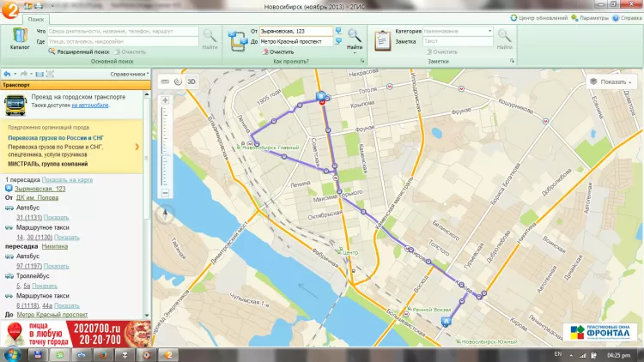Screen dimensions: 644x362
Task: Open the Никитина transfer stop link
Action: click(x=55, y=246)
